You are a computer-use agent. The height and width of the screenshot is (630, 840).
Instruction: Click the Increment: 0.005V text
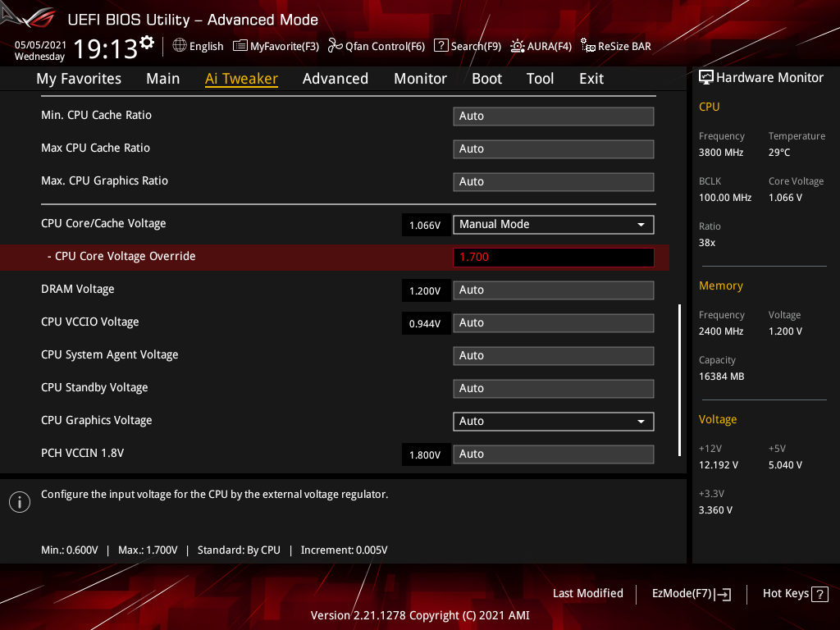344,550
